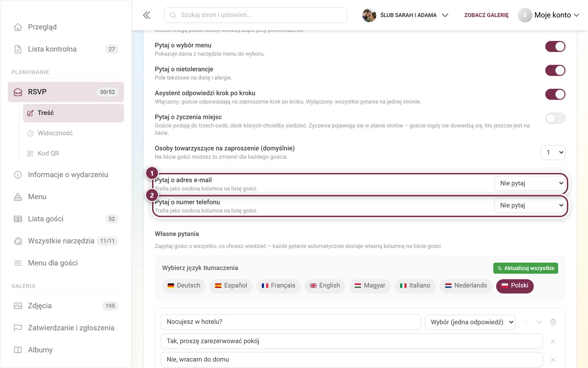Open Lista kontrolna in the sidebar
The width and height of the screenshot is (588, 368).
(x=66, y=49)
